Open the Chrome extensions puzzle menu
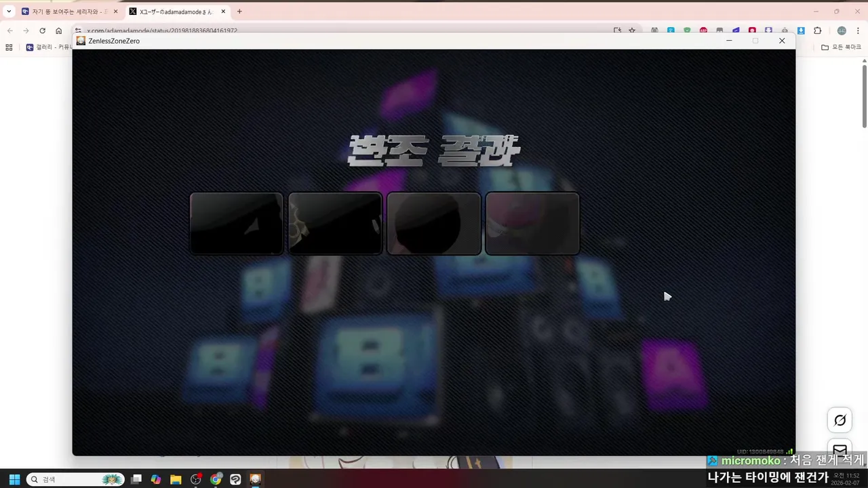 (817, 30)
